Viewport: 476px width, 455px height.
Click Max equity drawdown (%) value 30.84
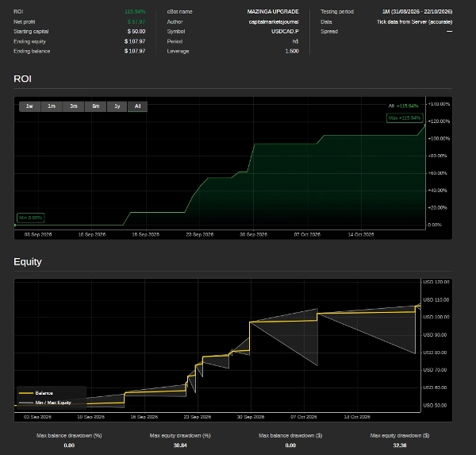[x=180, y=445]
